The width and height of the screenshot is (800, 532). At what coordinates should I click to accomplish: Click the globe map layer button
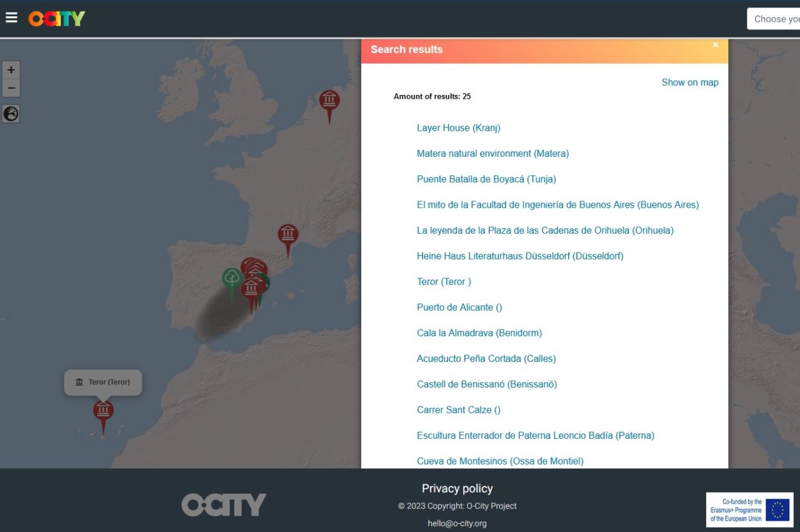pos(11,114)
